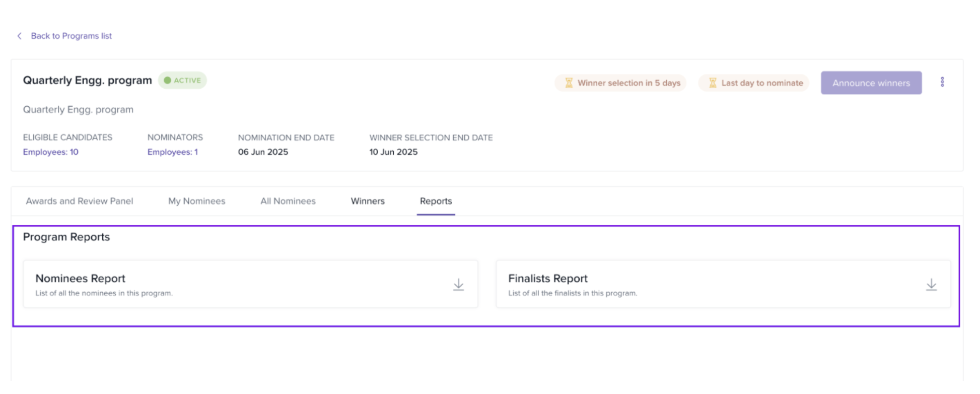The height and width of the screenshot is (394, 980).
Task: Switch to Awards and Review Panel tab
Action: click(x=80, y=201)
